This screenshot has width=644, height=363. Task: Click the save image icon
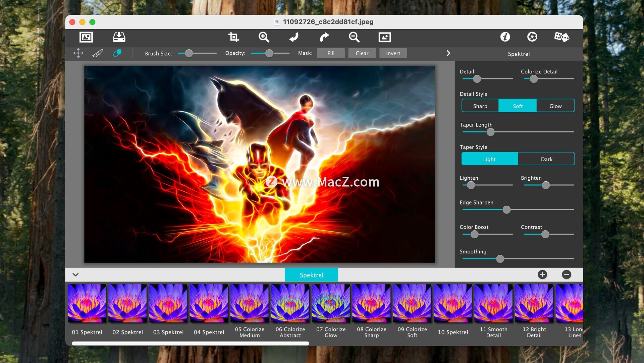(x=119, y=37)
